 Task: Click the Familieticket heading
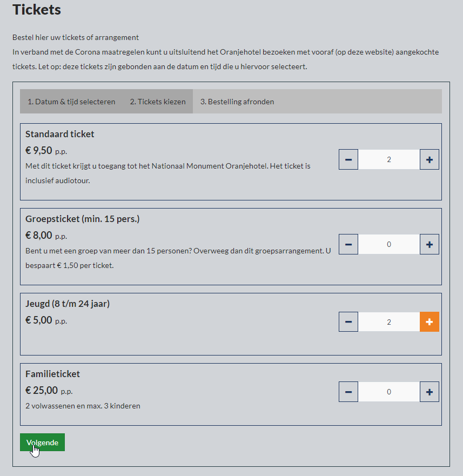coord(52,374)
